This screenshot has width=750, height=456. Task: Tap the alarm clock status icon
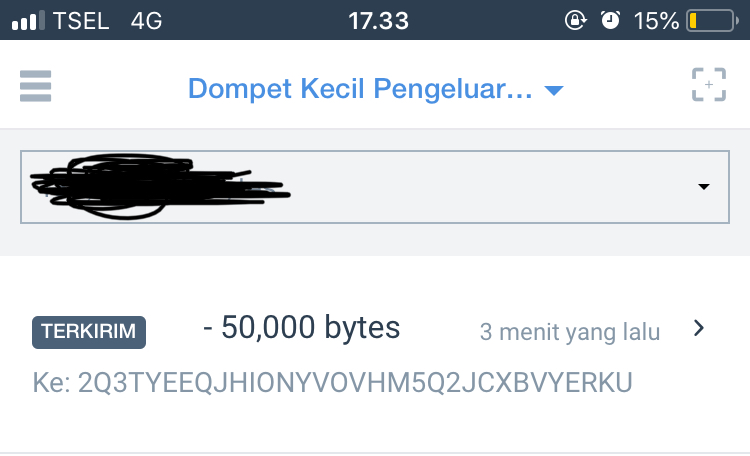(610, 21)
